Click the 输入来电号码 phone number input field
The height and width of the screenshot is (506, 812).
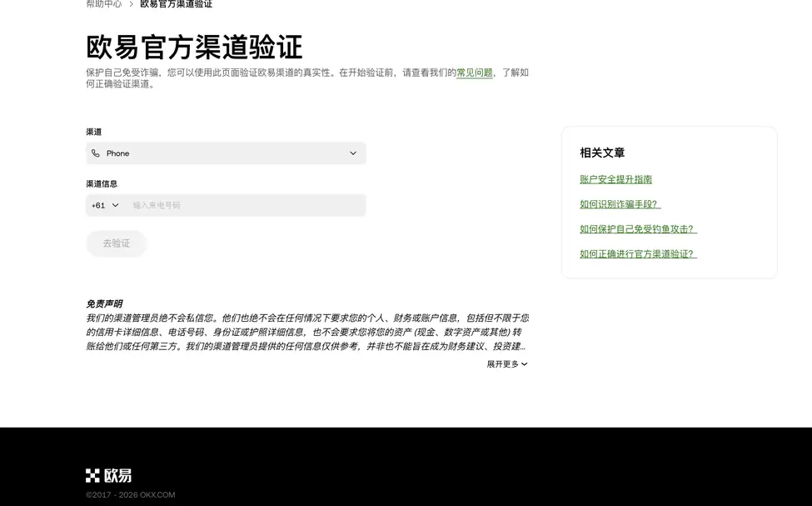[246, 205]
